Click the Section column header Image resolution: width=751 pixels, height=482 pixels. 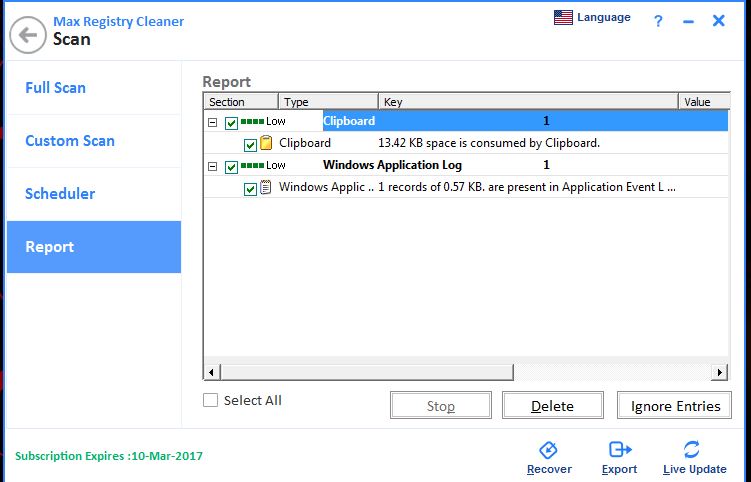point(241,102)
